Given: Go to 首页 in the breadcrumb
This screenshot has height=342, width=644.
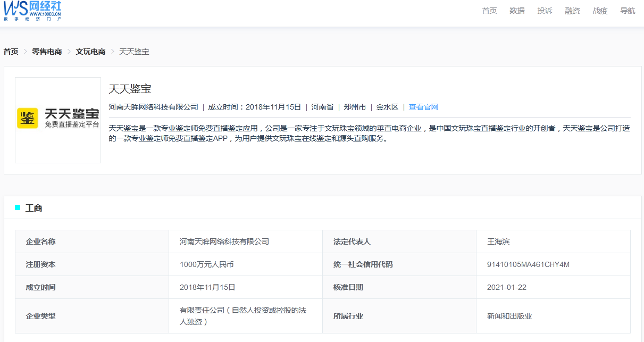Looking at the screenshot, I should tap(11, 52).
